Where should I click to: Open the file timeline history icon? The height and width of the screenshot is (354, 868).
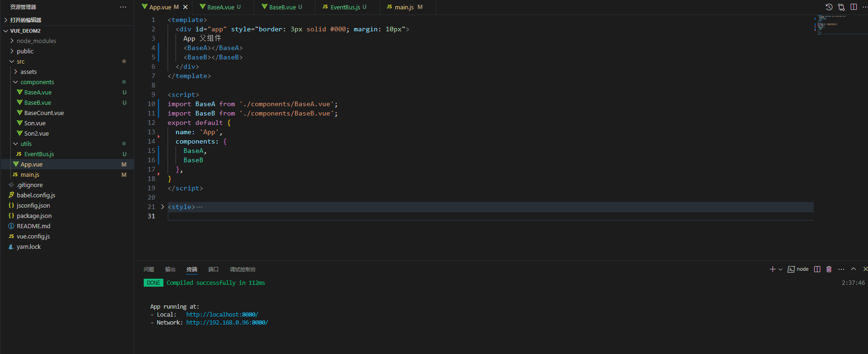pyautogui.click(x=829, y=7)
